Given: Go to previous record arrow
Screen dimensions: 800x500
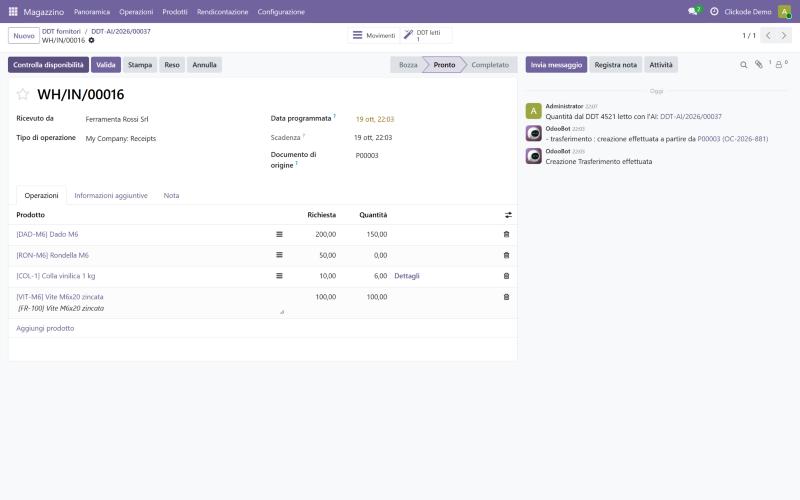Looking at the screenshot, I should pos(768,35).
